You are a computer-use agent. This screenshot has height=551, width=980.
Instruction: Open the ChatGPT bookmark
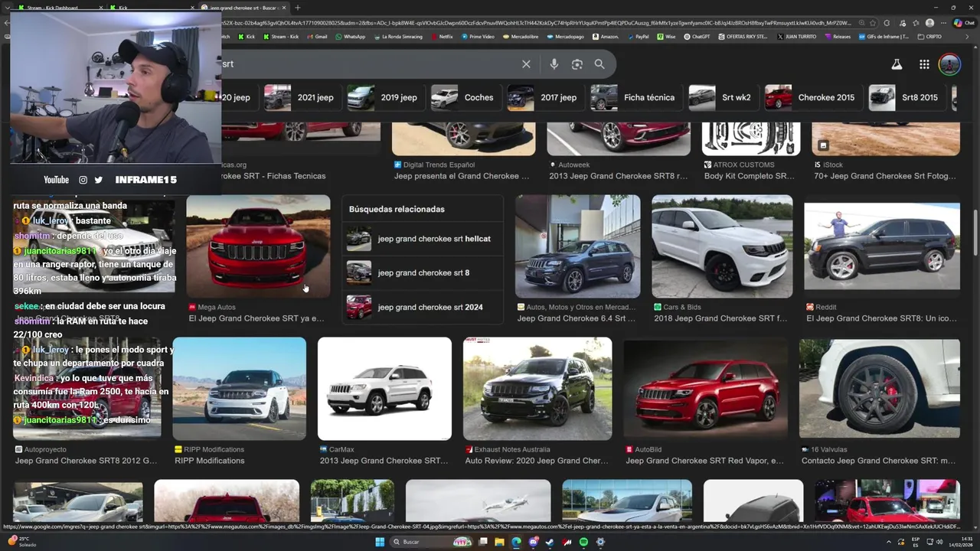click(697, 36)
